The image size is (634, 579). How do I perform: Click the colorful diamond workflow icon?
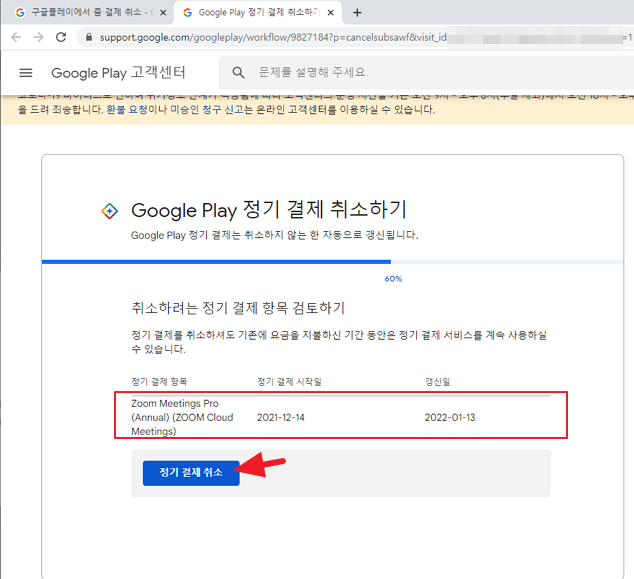pyautogui.click(x=109, y=211)
